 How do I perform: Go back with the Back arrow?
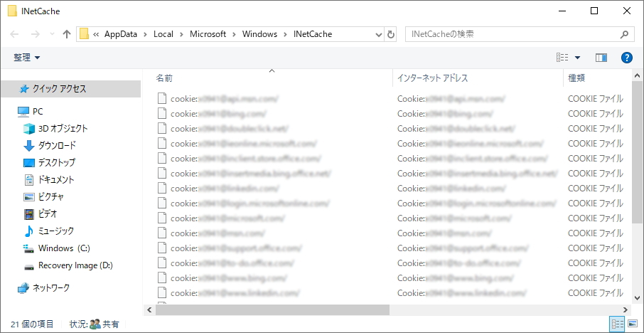coord(14,35)
